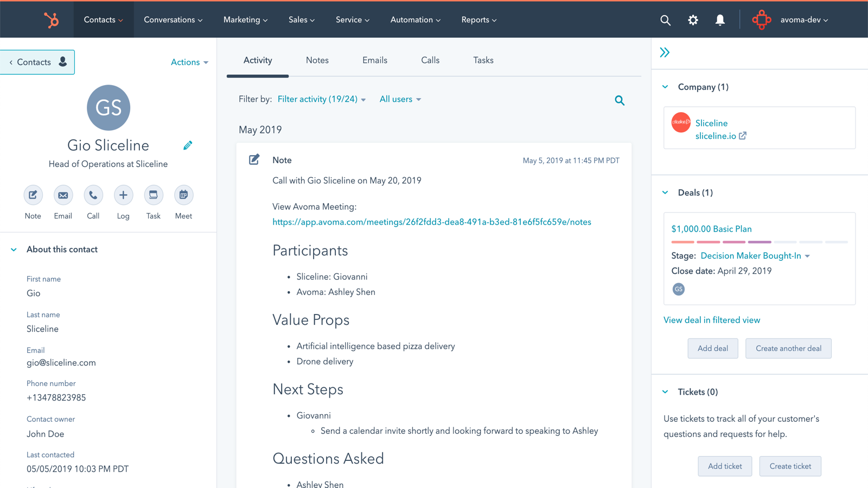Image resolution: width=868 pixels, height=488 pixels.
Task: Click the GS badge on the deal card
Action: pos(678,289)
